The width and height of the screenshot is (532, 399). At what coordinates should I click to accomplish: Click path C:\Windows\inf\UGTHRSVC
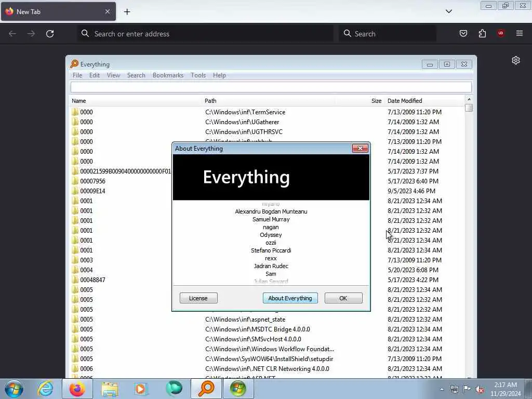tap(244, 131)
